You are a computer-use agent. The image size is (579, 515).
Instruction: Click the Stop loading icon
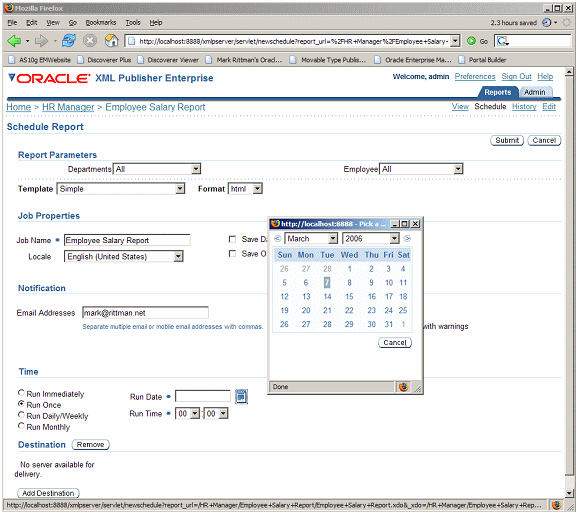coord(89,41)
